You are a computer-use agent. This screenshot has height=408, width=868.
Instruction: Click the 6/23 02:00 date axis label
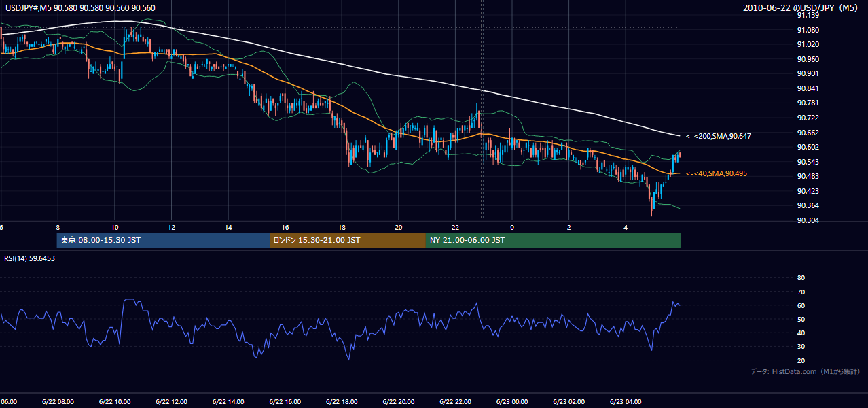coord(569,402)
